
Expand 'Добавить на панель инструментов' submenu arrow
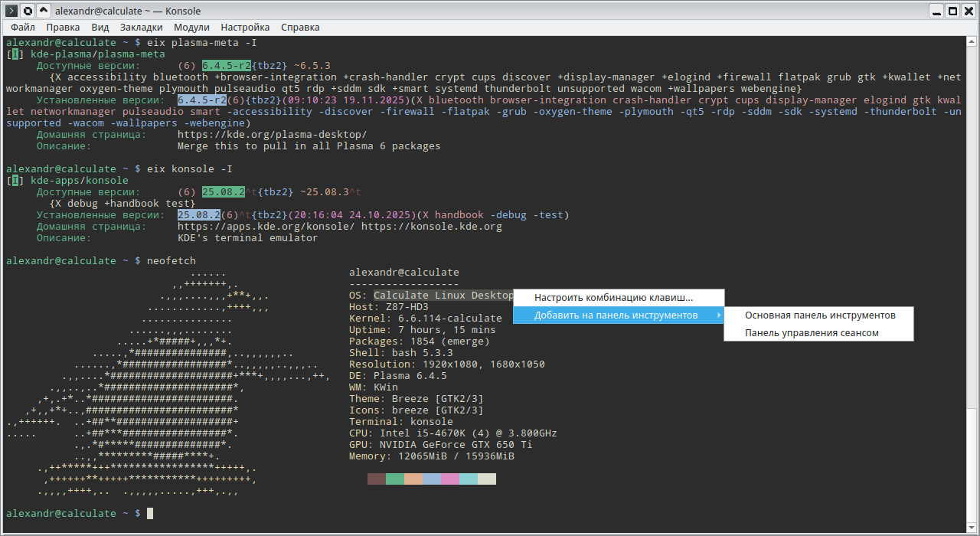(718, 315)
